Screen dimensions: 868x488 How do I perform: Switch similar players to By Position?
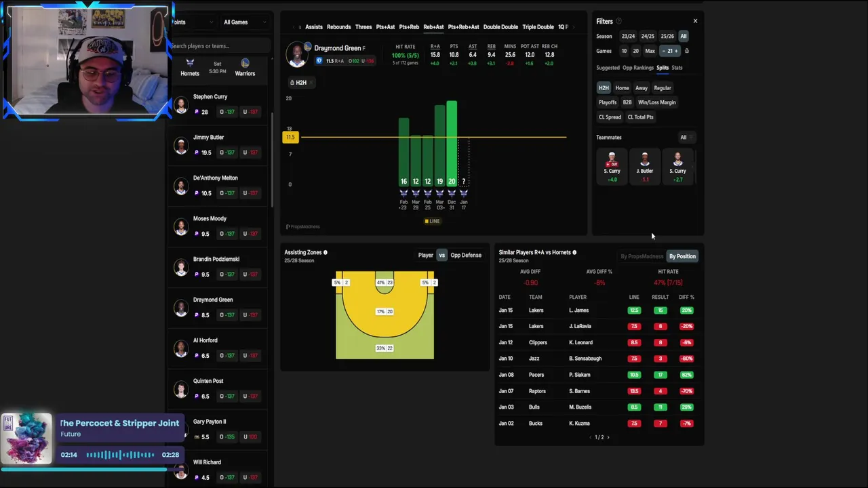(682, 256)
